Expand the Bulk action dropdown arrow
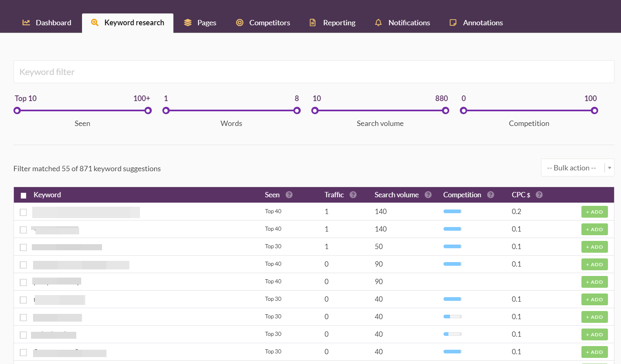 point(610,168)
